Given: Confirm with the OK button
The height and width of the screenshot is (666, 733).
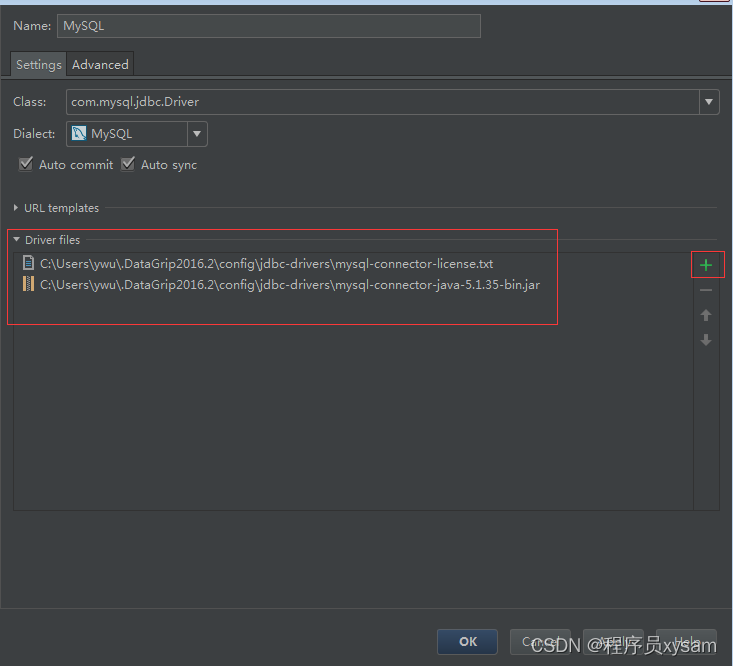Looking at the screenshot, I should tap(467, 642).
